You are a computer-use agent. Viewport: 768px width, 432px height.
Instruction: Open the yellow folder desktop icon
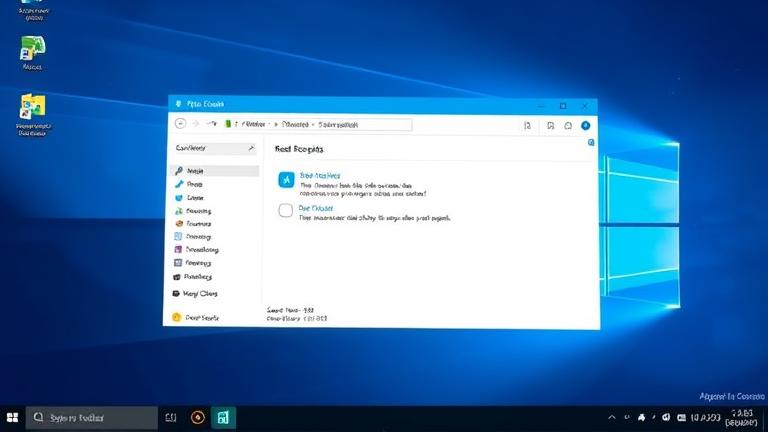pos(33,114)
